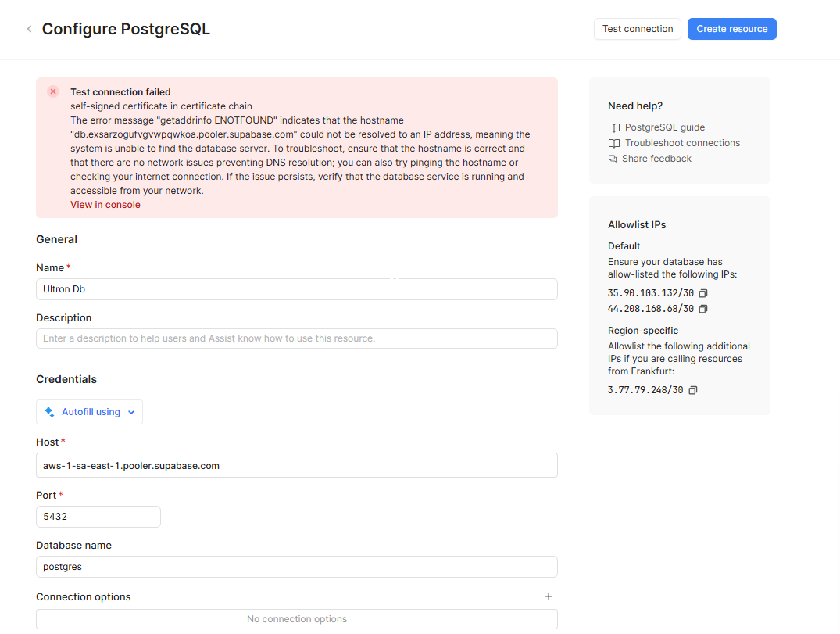The image size is (840, 634).
Task: Copy the Frankfurt 3.77.79.248/30 IP
Action: (x=692, y=390)
